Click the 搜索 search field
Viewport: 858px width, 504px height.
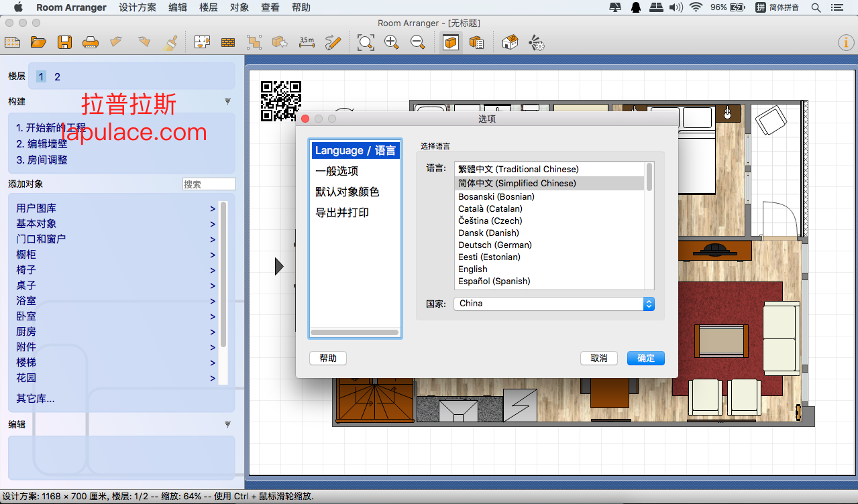pyautogui.click(x=209, y=184)
